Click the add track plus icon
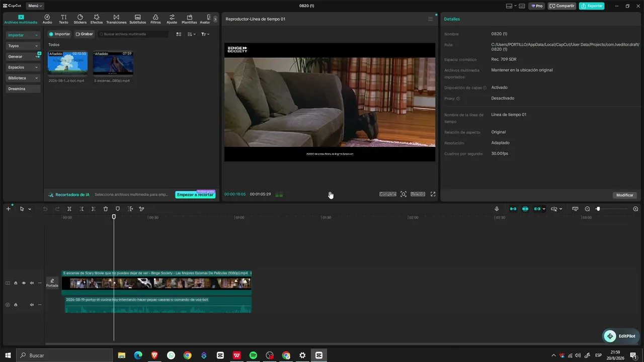The height and width of the screenshot is (362, 644). 8,209
